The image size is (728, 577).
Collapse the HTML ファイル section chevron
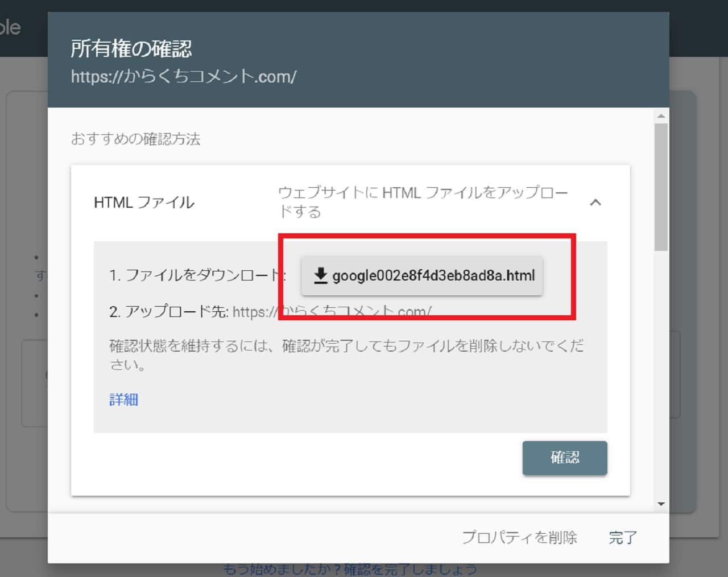[x=595, y=203]
